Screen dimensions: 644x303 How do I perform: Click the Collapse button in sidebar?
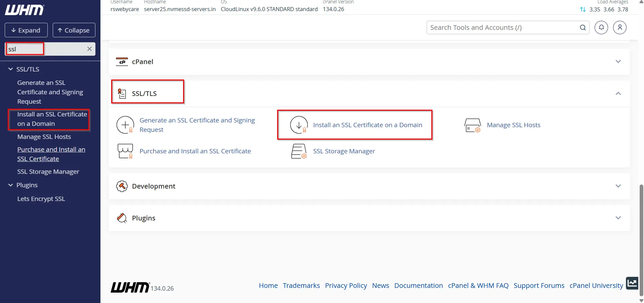(x=74, y=30)
